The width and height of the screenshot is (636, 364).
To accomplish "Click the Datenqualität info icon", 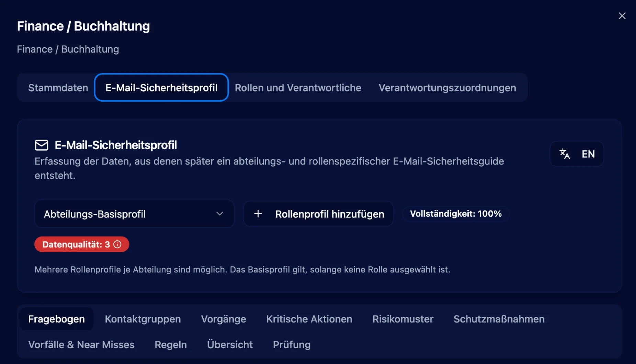I will pos(117,244).
